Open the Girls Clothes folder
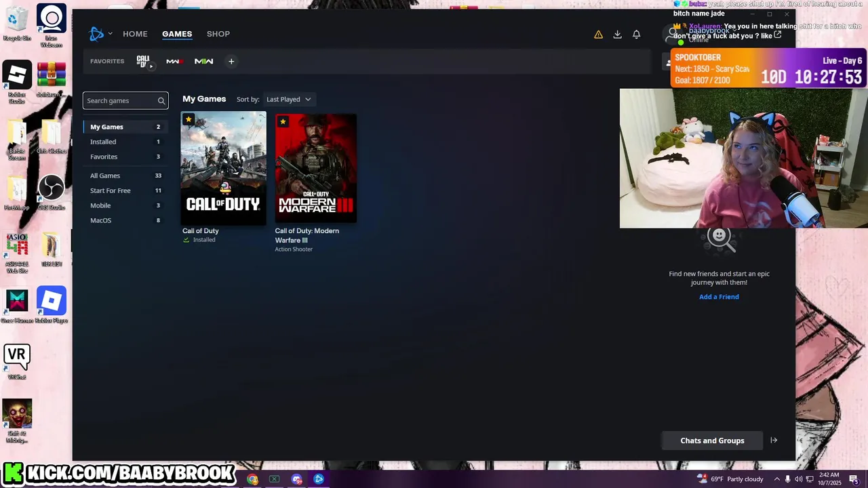 click(51, 136)
